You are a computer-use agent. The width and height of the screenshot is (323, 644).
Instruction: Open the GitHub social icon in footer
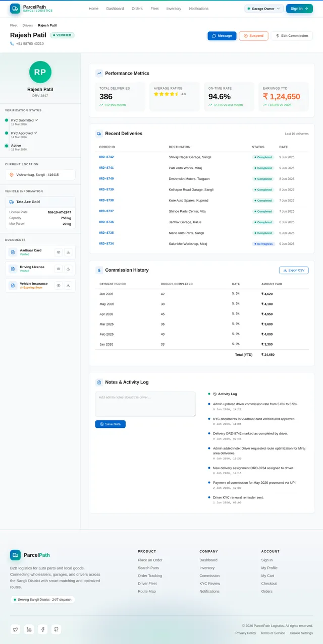56,629
